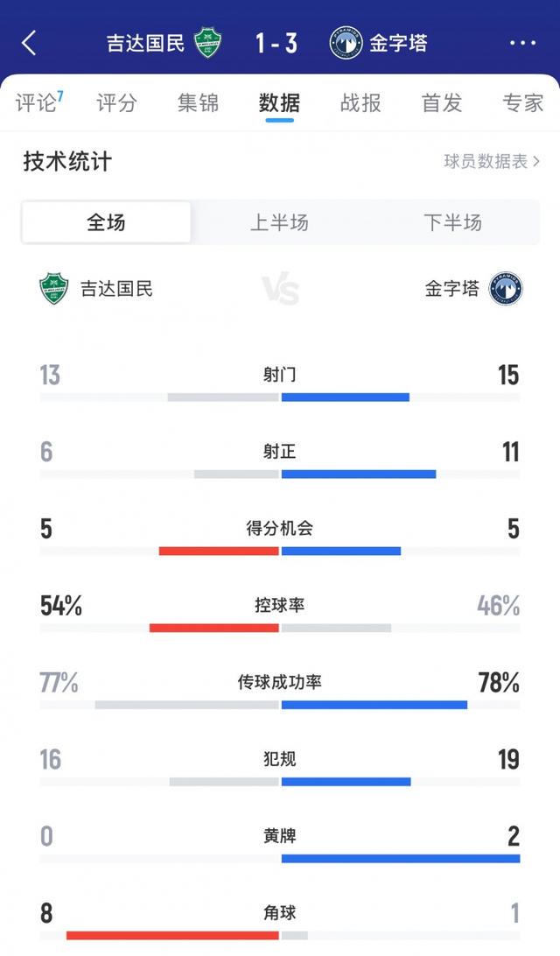Image resolution: width=560 pixels, height=956 pixels.
Task: Open the 战报 match report tab
Action: (359, 102)
